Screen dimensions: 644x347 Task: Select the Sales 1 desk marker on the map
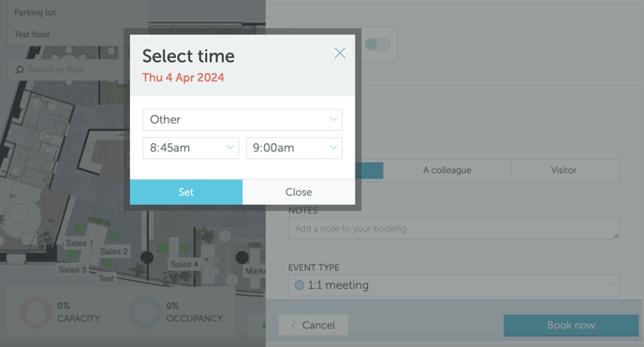[x=80, y=243]
